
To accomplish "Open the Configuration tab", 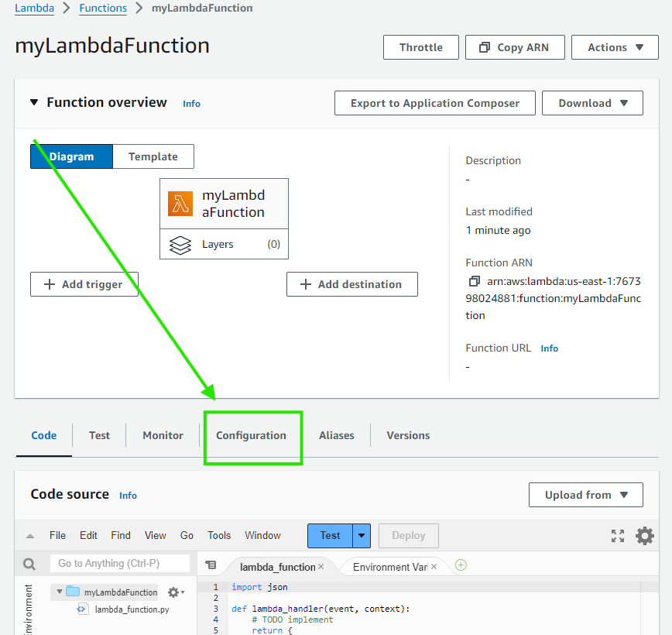I will click(251, 435).
